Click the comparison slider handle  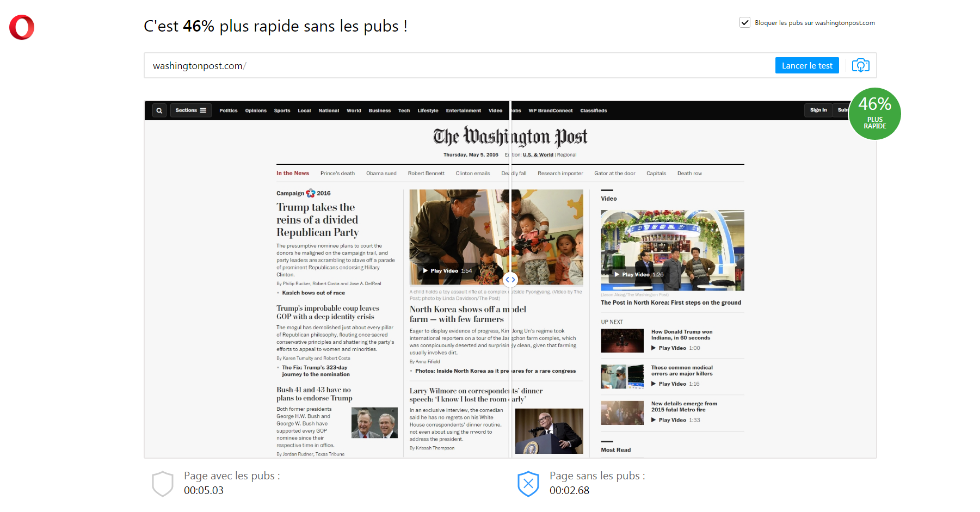point(510,280)
